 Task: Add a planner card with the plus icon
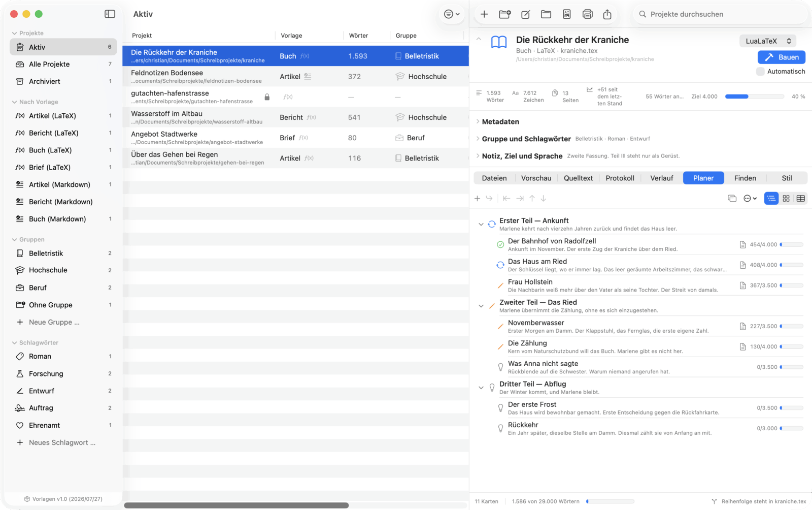(x=477, y=199)
